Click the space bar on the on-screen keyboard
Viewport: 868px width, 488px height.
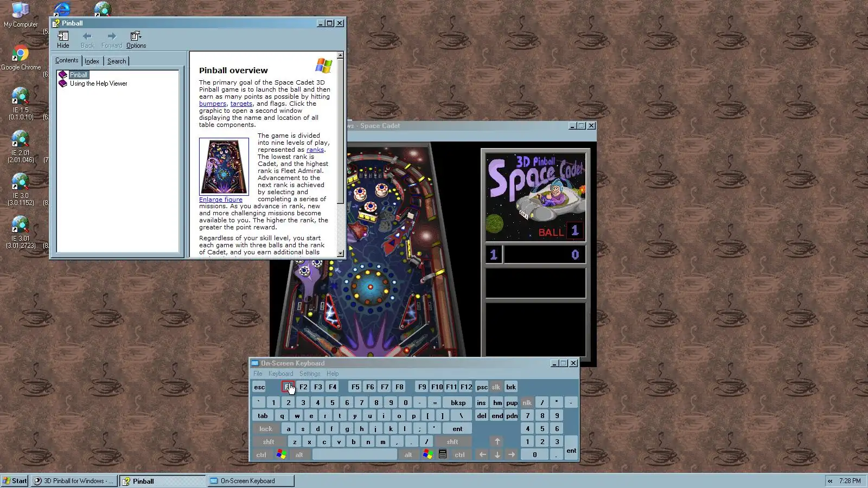(355, 455)
